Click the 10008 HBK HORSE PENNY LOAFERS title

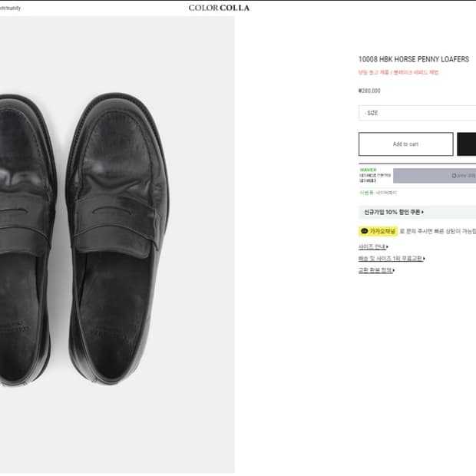tap(413, 59)
